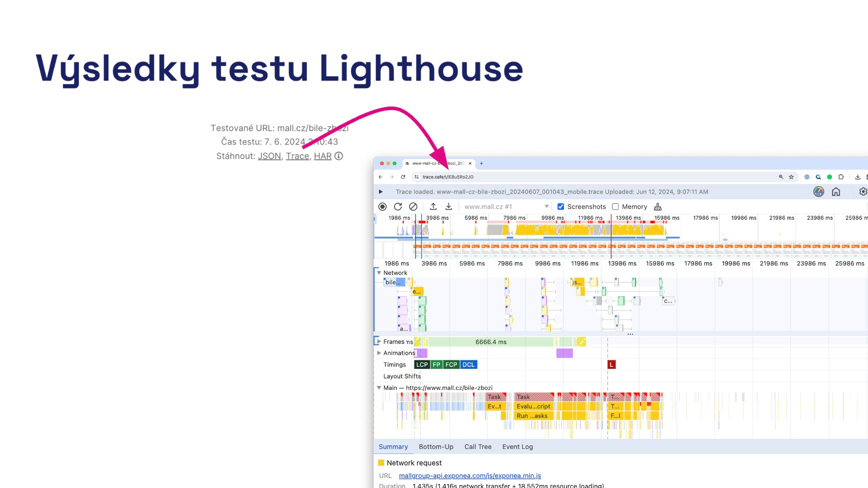Expand the Frames track

[x=379, y=342]
